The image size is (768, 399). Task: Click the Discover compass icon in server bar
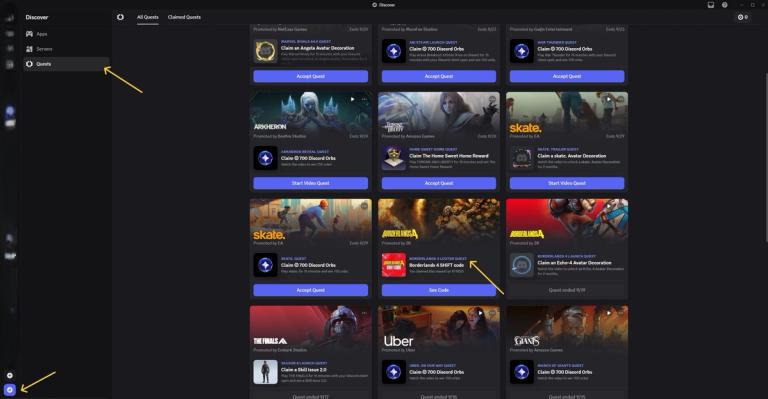[9, 390]
